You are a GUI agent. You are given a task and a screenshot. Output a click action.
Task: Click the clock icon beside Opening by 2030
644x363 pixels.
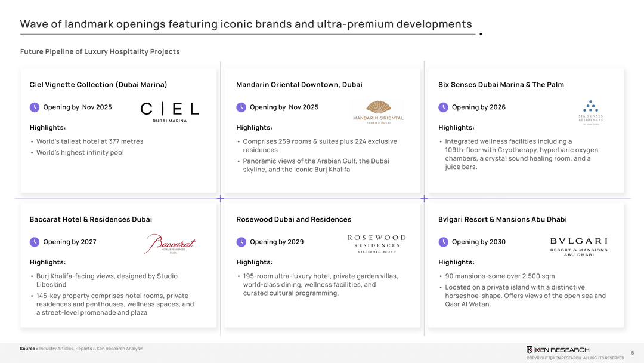pos(443,242)
